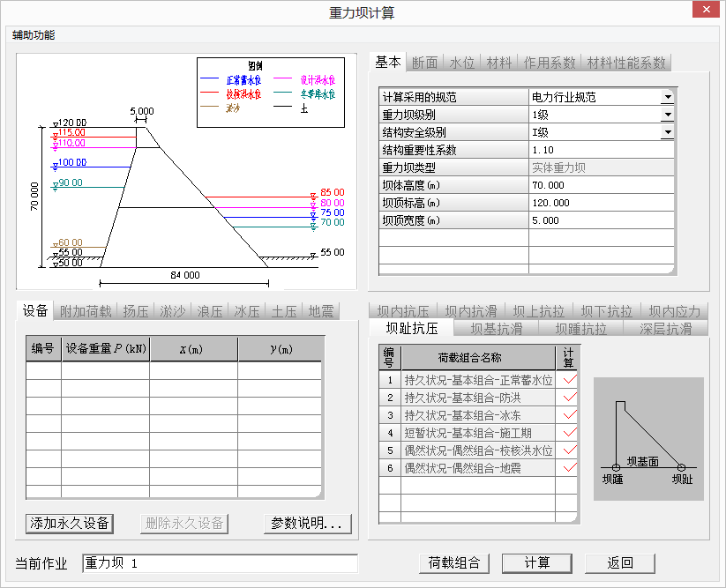
Task: Select the 地震 tab
Action: click(320, 311)
